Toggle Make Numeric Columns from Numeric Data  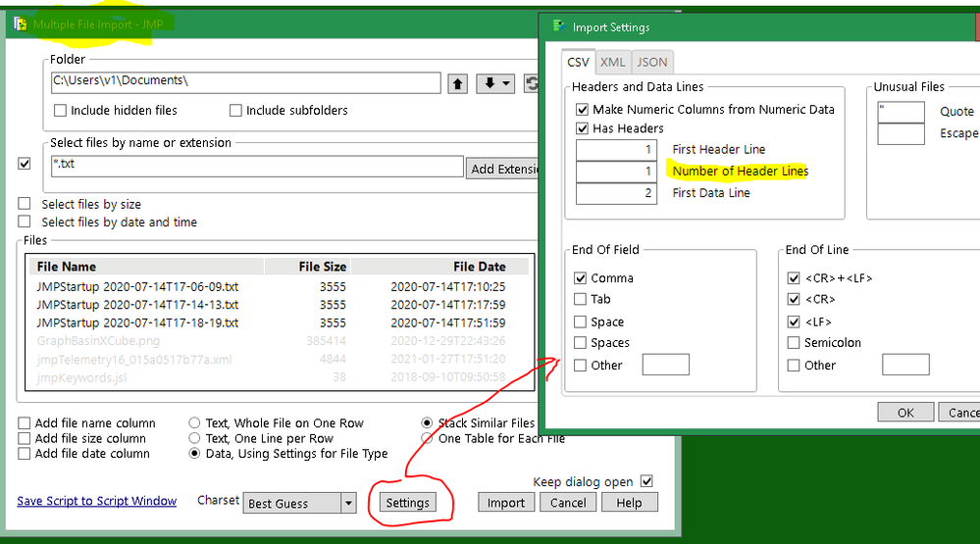582,110
